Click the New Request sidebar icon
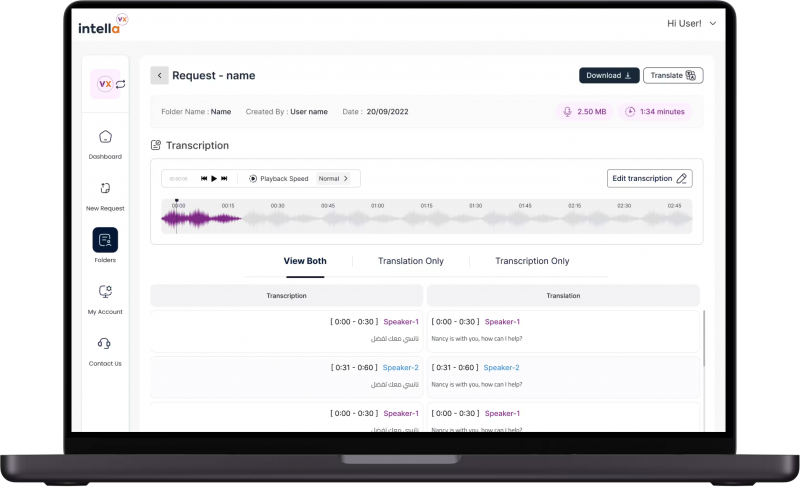This screenshot has height=489, width=800. [x=105, y=188]
